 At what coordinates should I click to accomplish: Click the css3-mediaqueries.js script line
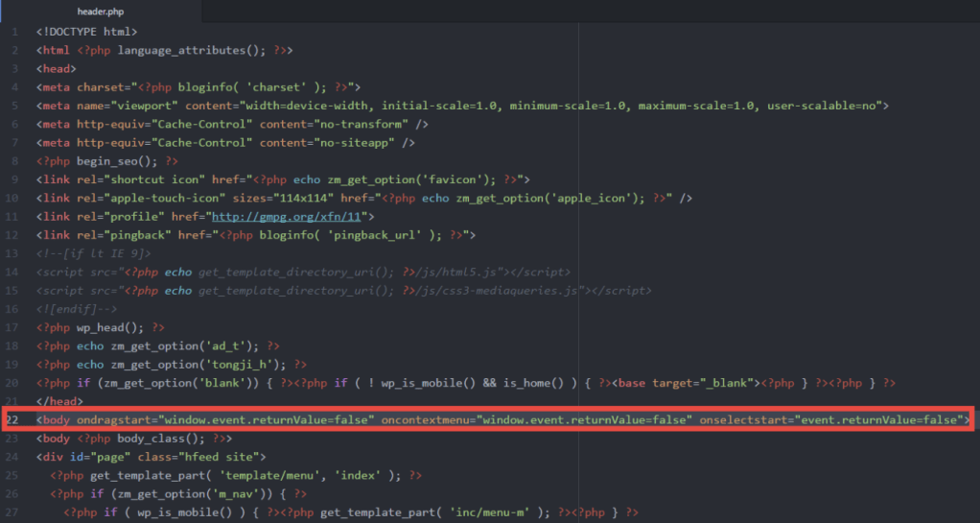pyautogui.click(x=343, y=291)
